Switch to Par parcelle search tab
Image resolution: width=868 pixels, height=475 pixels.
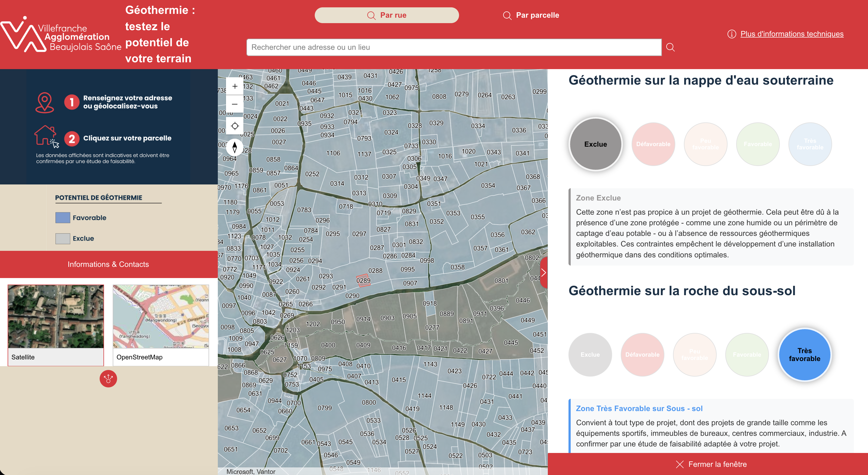pos(531,15)
